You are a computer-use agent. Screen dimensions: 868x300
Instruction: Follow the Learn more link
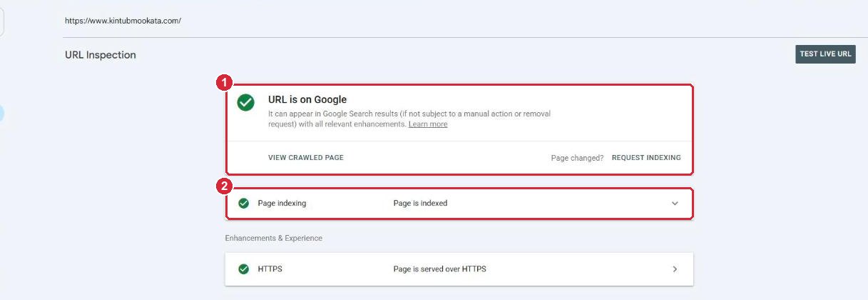click(428, 124)
